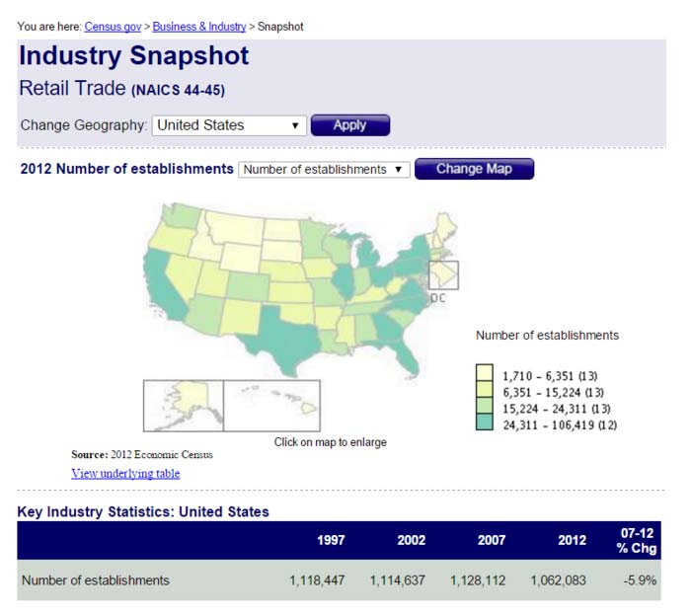The width and height of the screenshot is (691, 616).
Task: Click the Change Map button
Action: (x=474, y=169)
